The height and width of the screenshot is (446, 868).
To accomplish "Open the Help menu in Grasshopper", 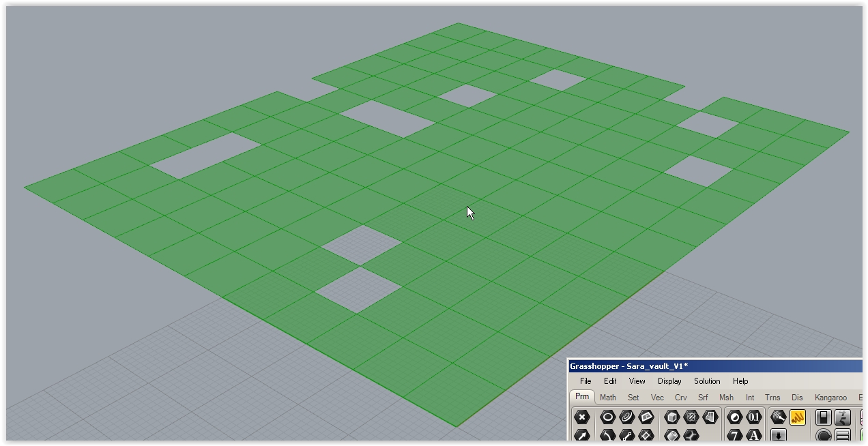I will pyautogui.click(x=740, y=381).
